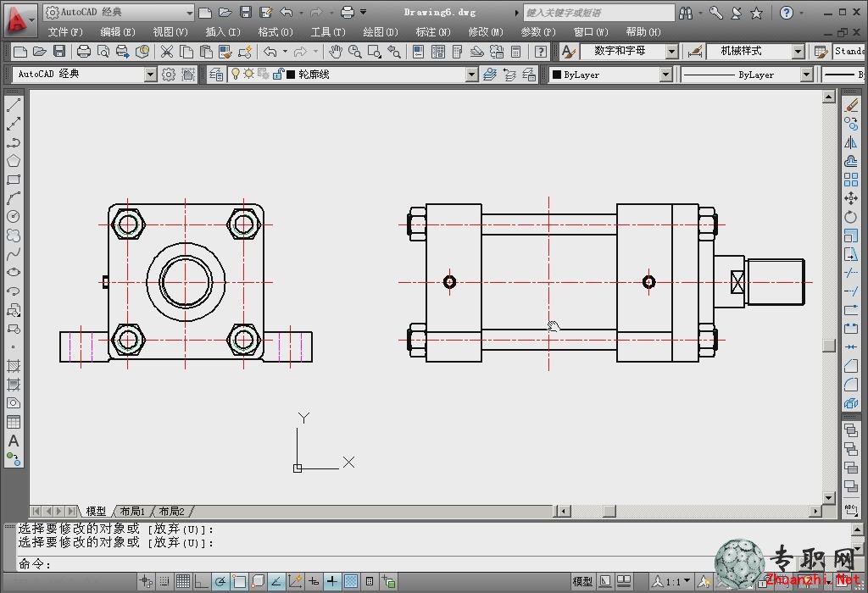Select the Revision Cloud tool

point(14,236)
